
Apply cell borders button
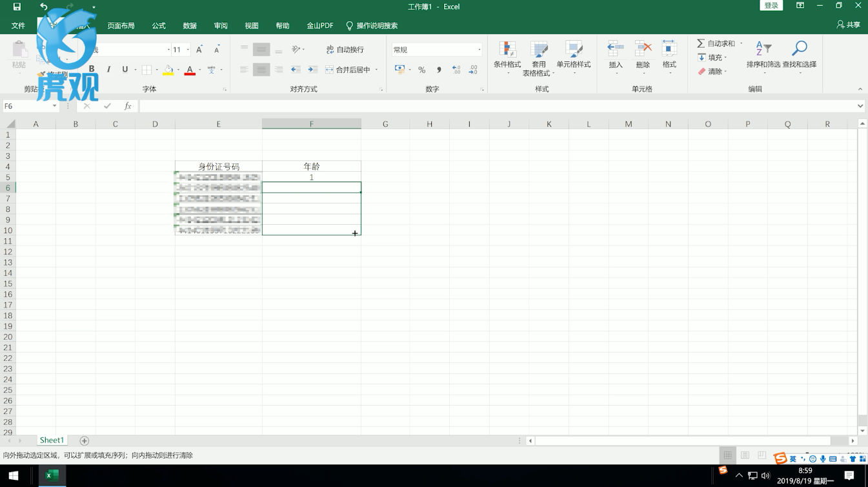pyautogui.click(x=146, y=69)
